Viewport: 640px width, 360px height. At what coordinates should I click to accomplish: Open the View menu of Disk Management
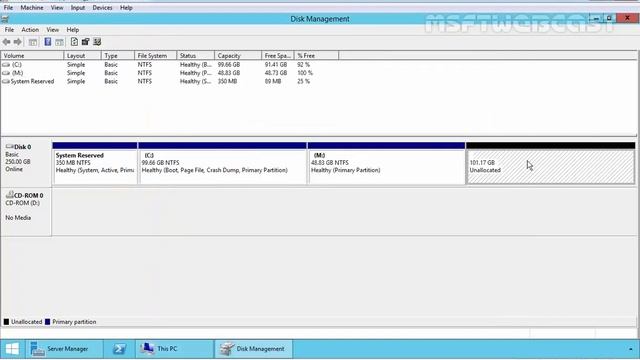[x=52, y=30]
